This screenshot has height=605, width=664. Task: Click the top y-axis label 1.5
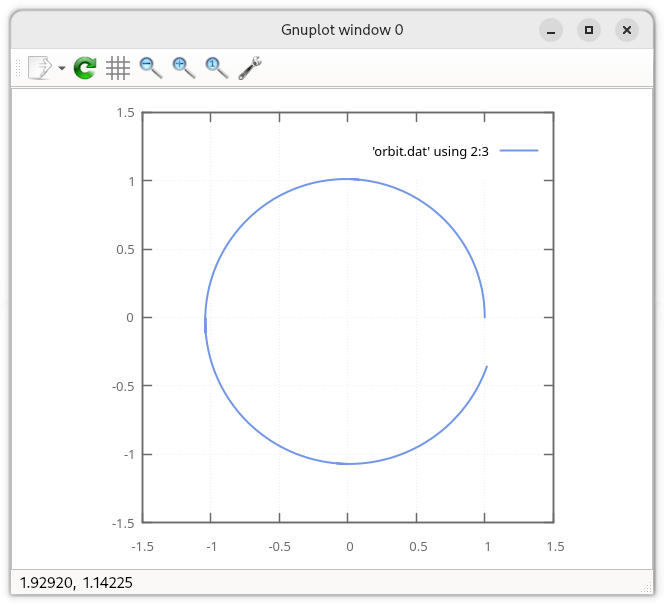[x=125, y=113]
